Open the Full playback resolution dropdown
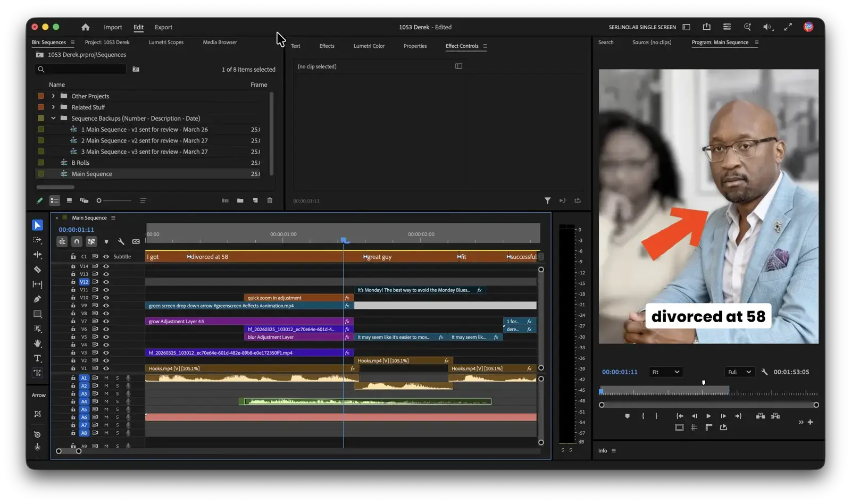 (740, 372)
